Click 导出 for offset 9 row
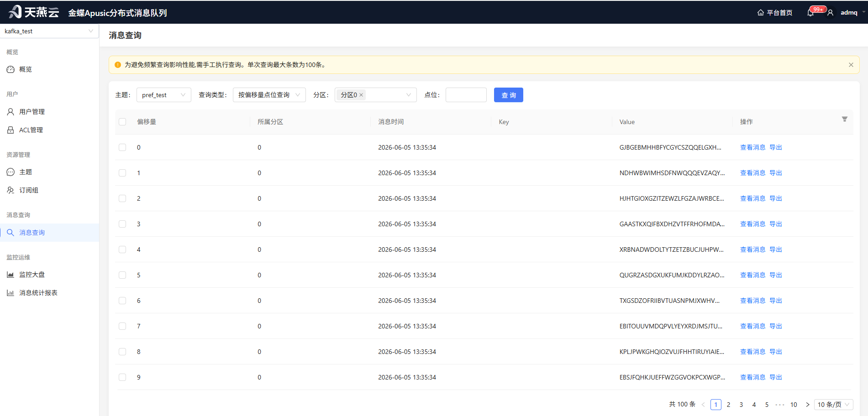Image resolution: width=868 pixels, height=416 pixels. point(776,377)
